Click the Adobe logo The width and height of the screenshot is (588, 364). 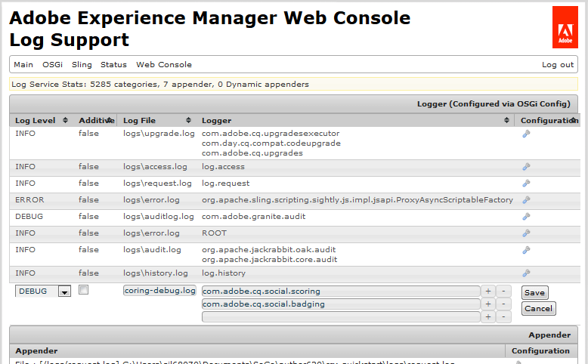[565, 27]
